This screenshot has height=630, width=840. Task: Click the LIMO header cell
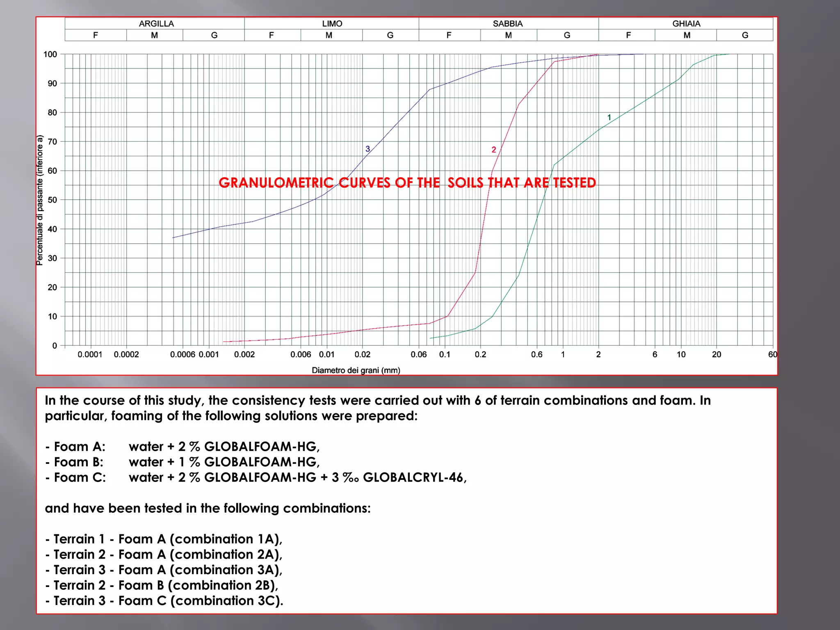coord(332,24)
